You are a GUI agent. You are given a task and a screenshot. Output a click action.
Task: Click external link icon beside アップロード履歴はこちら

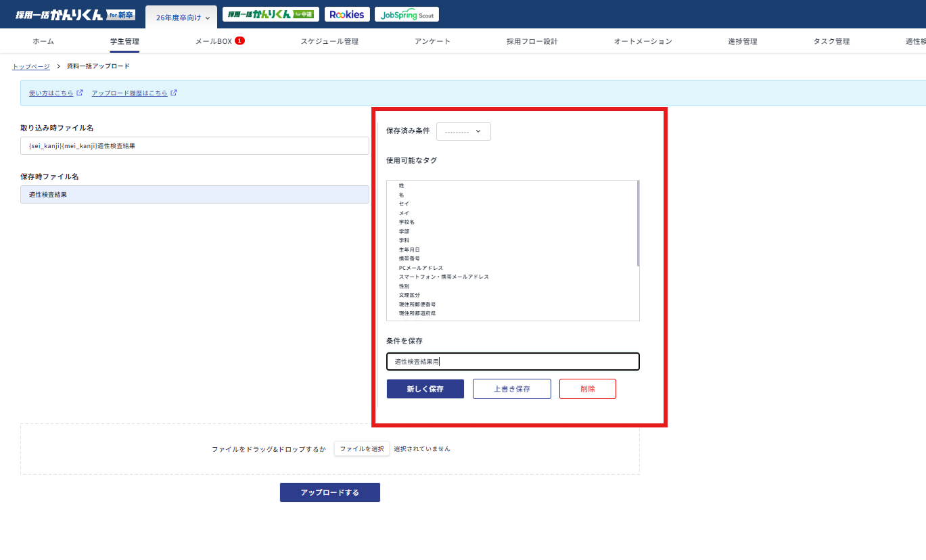coord(174,93)
